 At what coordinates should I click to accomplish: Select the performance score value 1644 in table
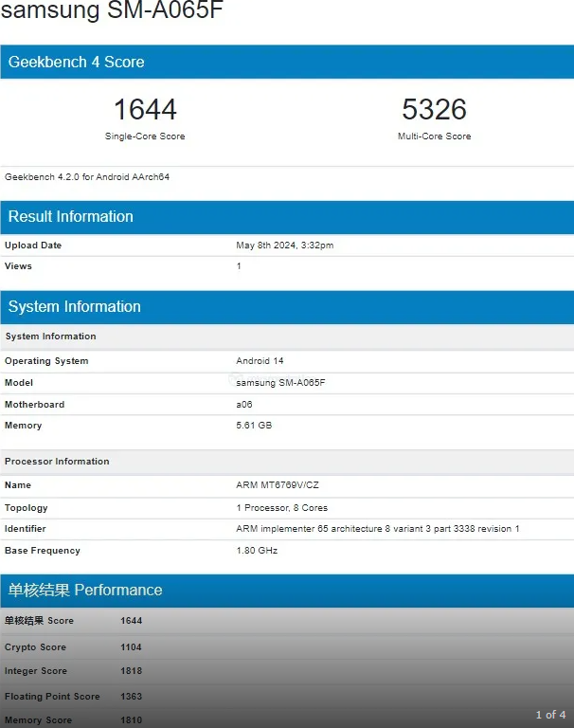pos(132,621)
